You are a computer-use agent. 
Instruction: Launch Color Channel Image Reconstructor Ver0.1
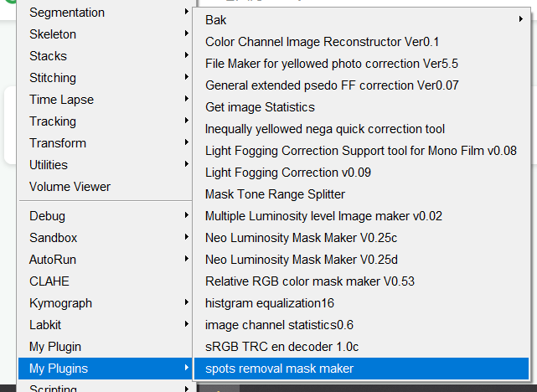tap(322, 41)
